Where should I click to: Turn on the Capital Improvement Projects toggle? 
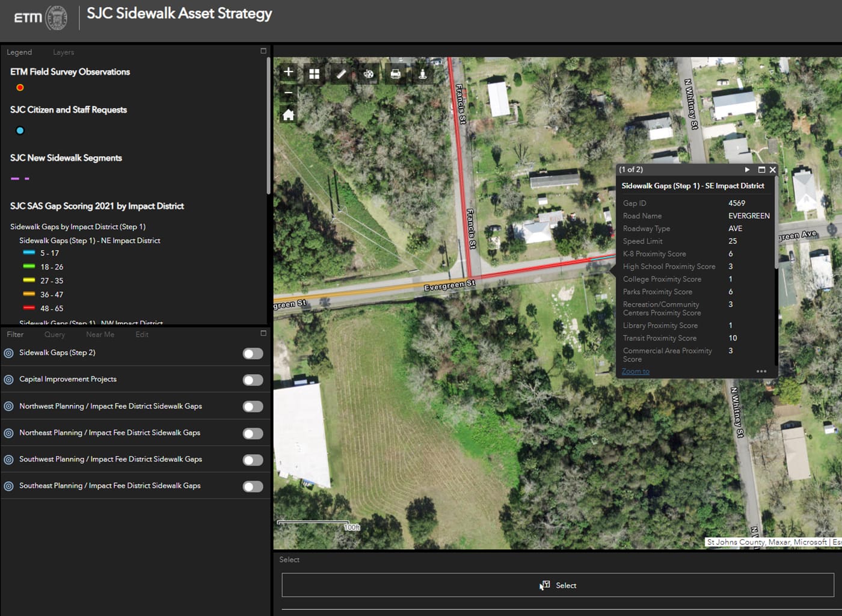252,380
